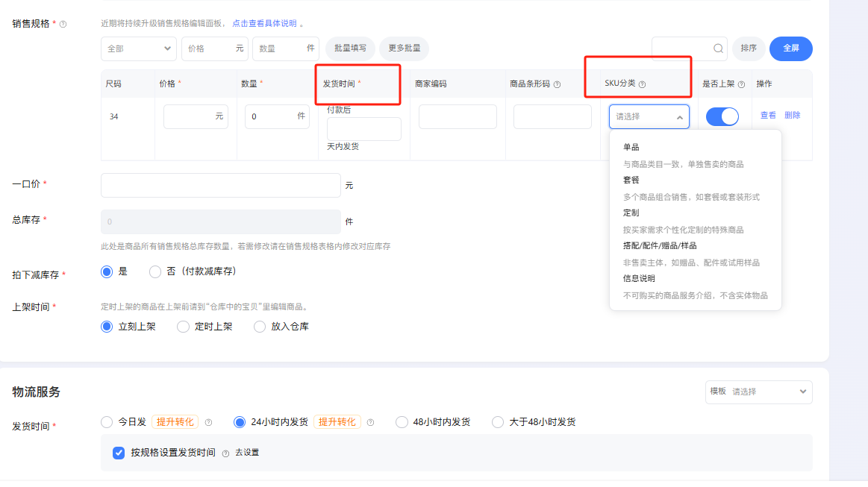The width and height of the screenshot is (868, 487).
Task: Click the 尺码 column header
Action: [x=113, y=84]
